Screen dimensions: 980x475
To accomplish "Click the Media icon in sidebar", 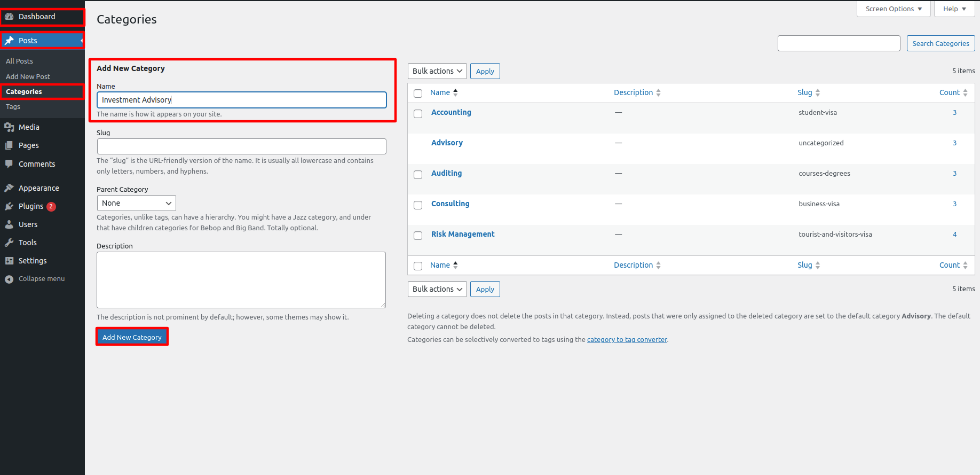I will coord(9,127).
